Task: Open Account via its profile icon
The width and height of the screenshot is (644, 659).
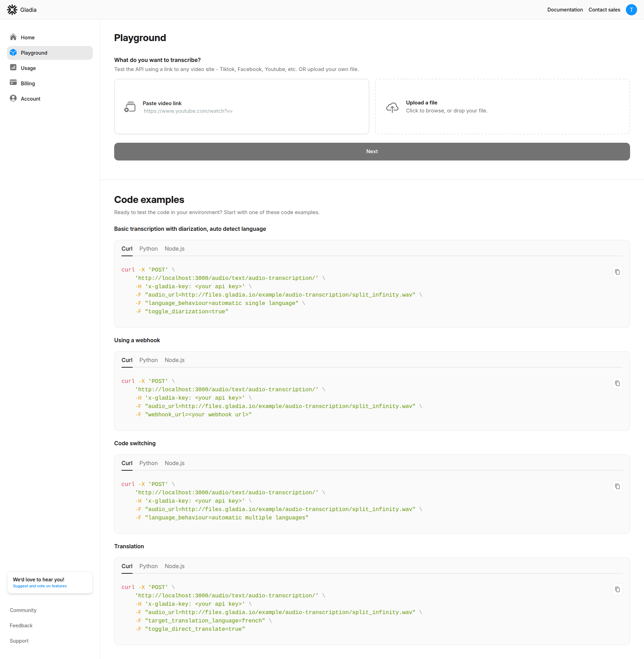Action: pyautogui.click(x=13, y=99)
